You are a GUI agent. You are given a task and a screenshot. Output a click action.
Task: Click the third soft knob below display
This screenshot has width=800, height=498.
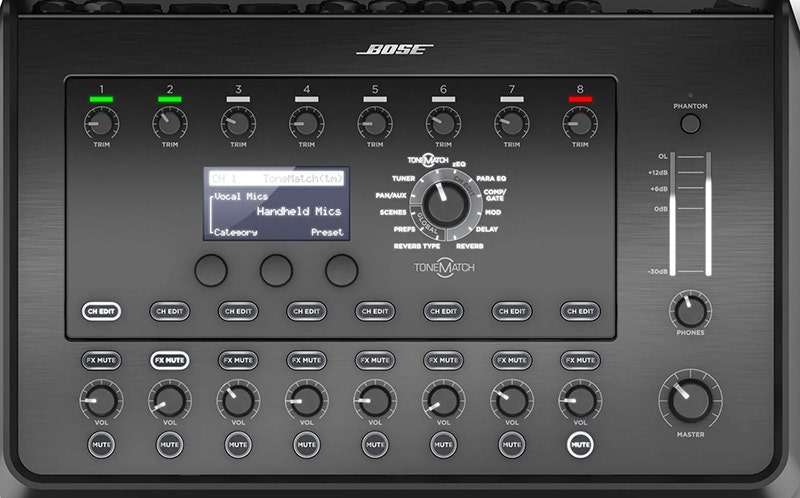[x=341, y=270]
